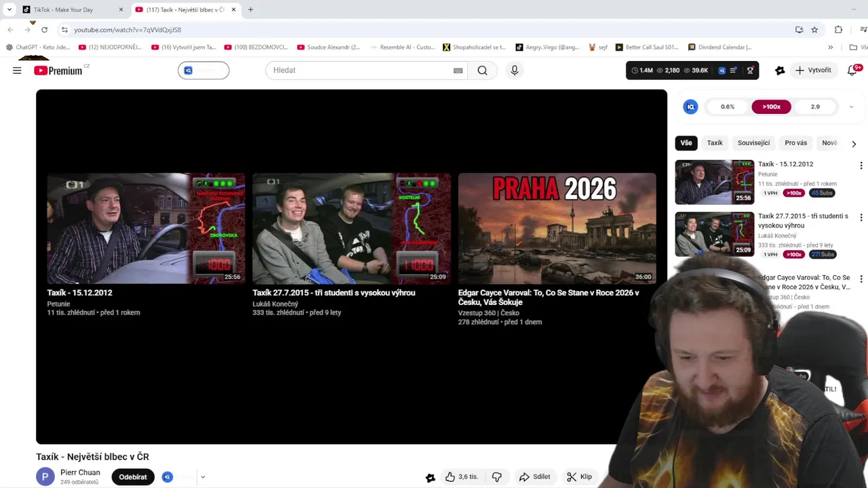Select the 2.9 score pill
This screenshot has width=868, height=488.
pos(815,107)
